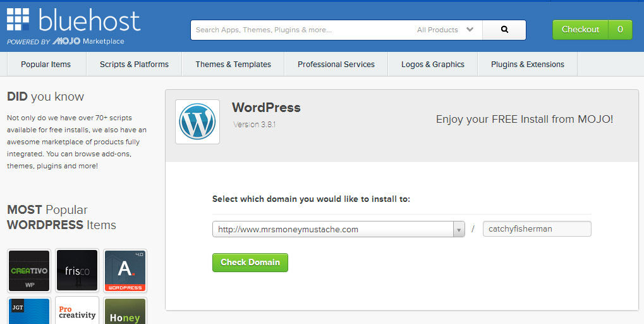Screen dimensions: 644x324
Task: Click the WordPress logo icon
Action: [197, 121]
